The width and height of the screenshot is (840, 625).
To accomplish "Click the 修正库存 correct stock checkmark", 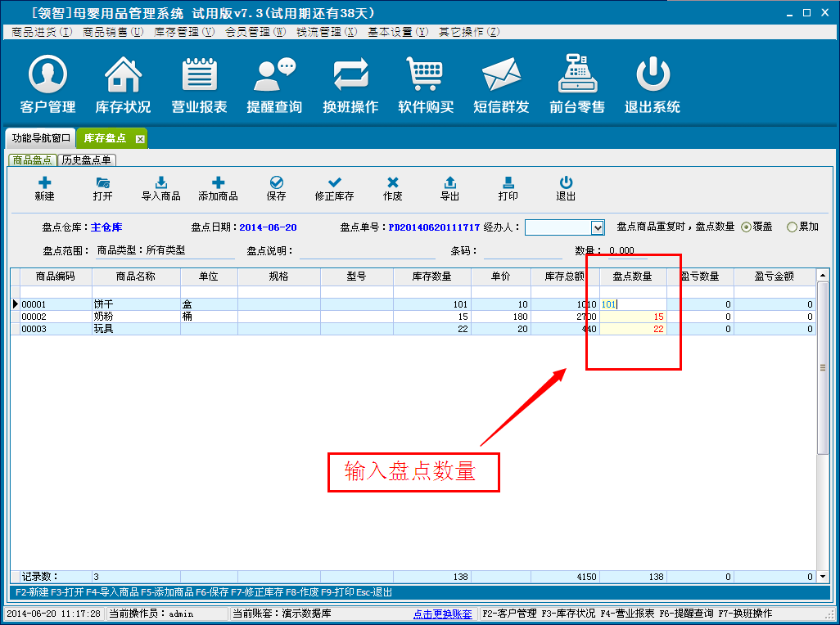I will tap(334, 188).
